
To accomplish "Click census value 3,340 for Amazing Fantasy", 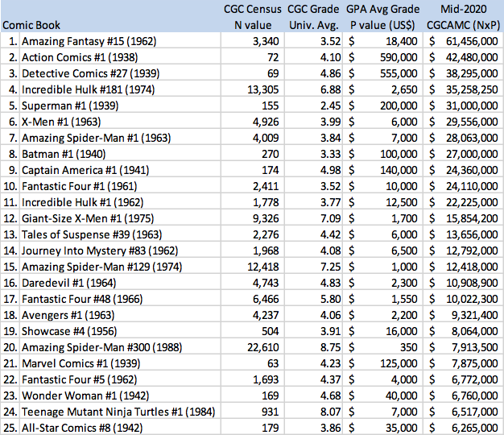I will point(266,41).
